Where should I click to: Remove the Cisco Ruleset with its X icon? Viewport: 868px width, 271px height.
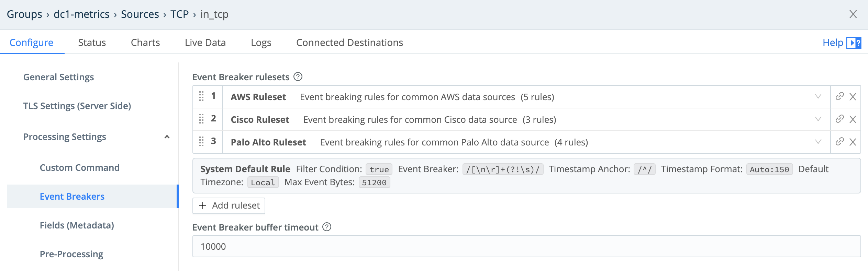pos(853,119)
